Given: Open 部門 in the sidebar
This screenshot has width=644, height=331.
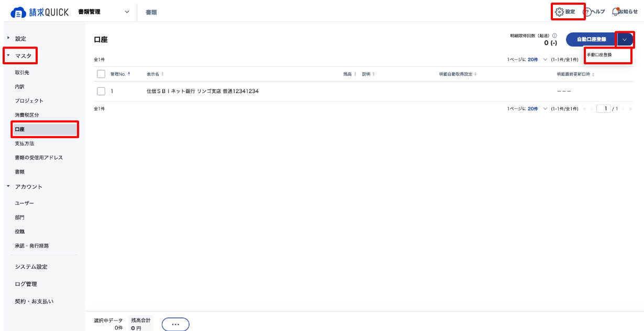Looking at the screenshot, I should coord(19,217).
